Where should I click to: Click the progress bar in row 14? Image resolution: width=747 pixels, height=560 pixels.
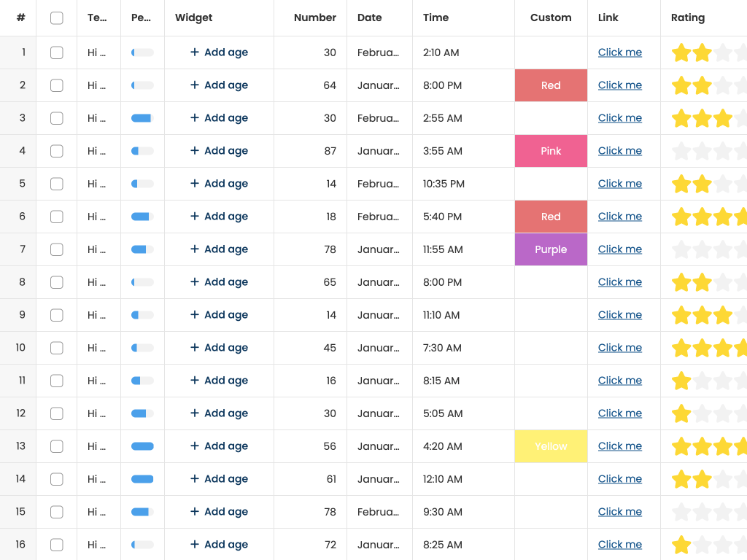click(142, 479)
